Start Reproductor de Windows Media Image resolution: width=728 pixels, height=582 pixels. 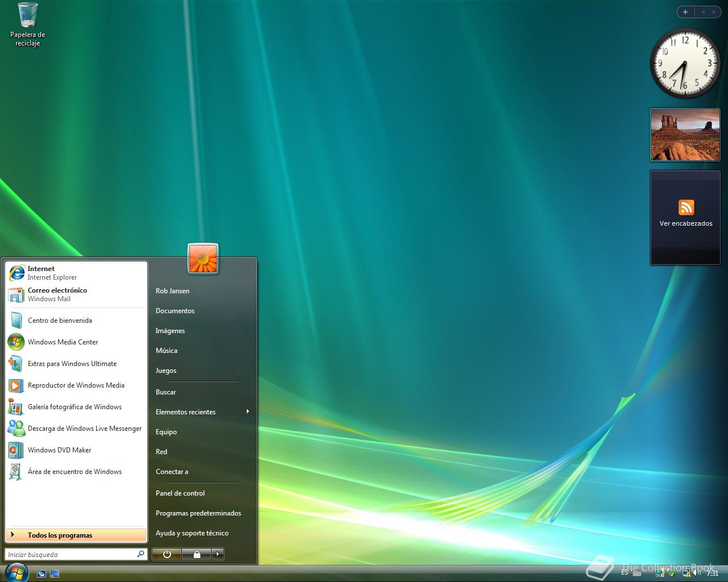click(76, 385)
